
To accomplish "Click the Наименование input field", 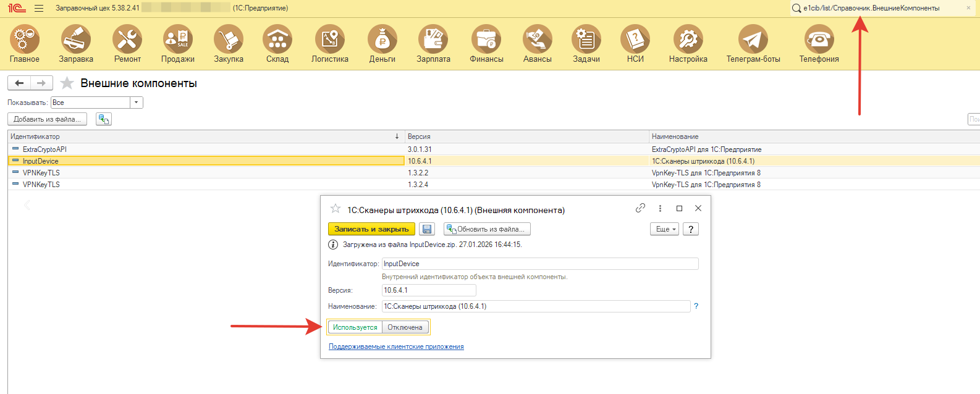I will (535, 306).
